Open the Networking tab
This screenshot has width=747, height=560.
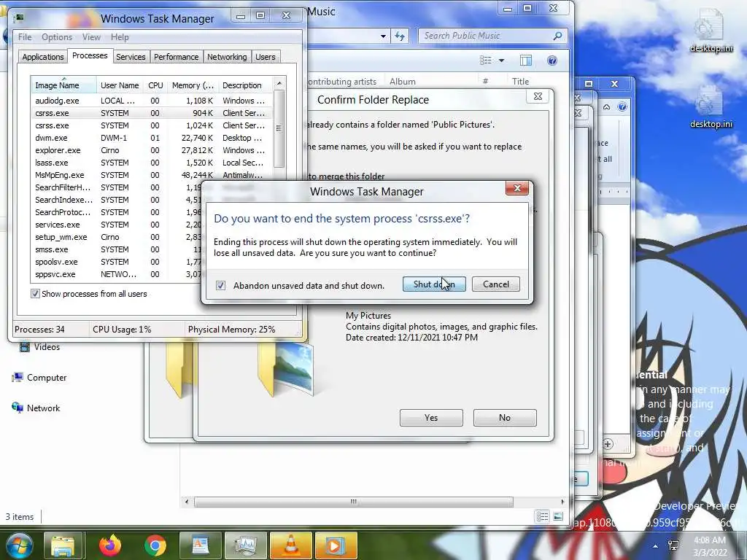pos(227,57)
